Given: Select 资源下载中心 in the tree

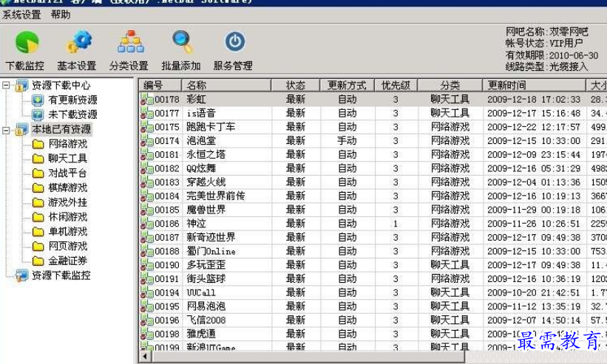Looking at the screenshot, I should click(x=61, y=85).
